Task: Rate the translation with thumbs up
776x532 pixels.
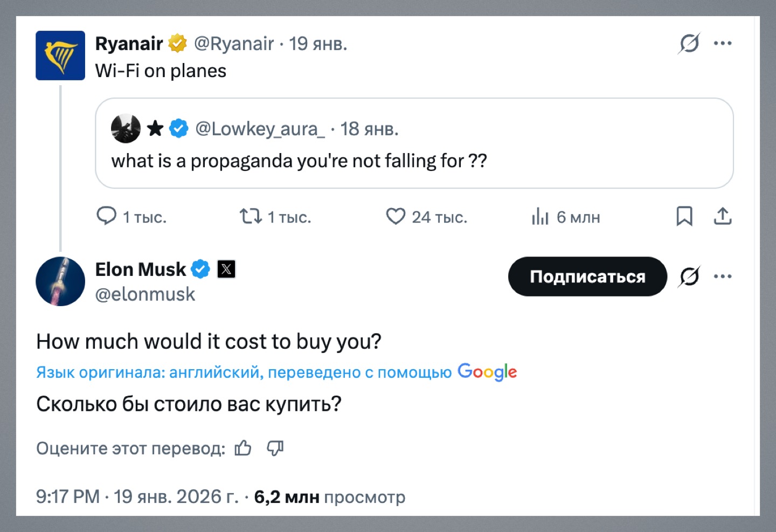Action: (x=243, y=448)
